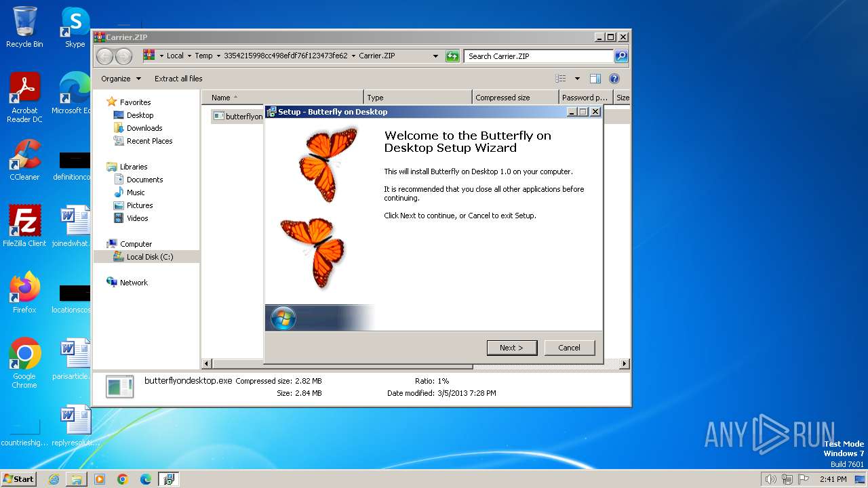Click the horizontal scrollbar right arrow
The width and height of the screenshot is (868, 488).
click(625, 364)
